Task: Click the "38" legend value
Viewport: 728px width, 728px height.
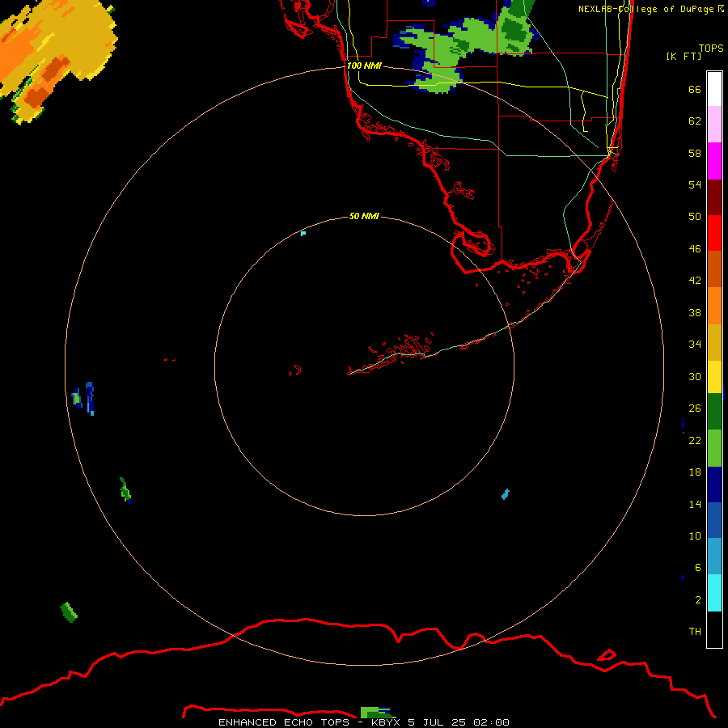Action: 695,312
